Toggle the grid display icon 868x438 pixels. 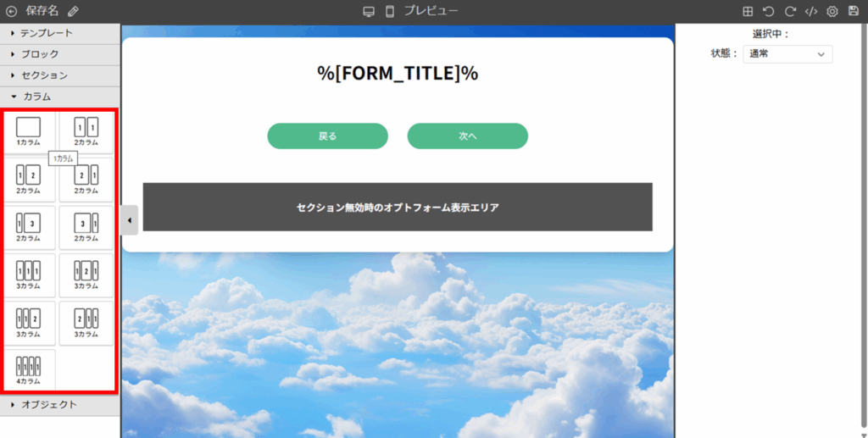748,11
